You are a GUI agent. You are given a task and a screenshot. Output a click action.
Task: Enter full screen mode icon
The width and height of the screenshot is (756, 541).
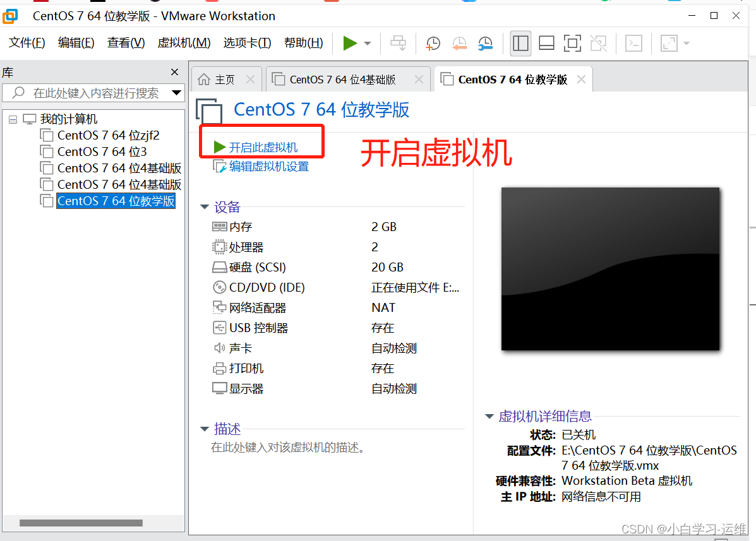[x=572, y=44]
